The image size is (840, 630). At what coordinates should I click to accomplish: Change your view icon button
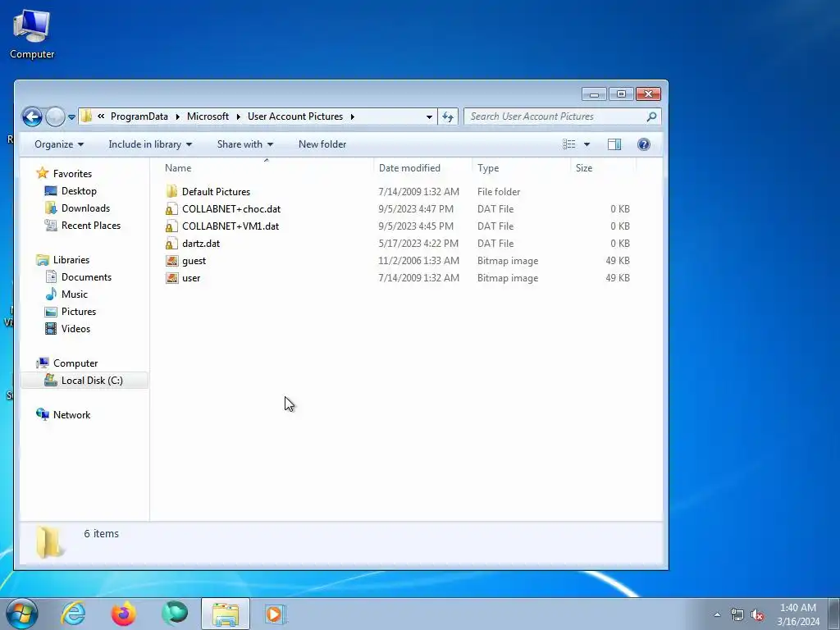(x=569, y=144)
